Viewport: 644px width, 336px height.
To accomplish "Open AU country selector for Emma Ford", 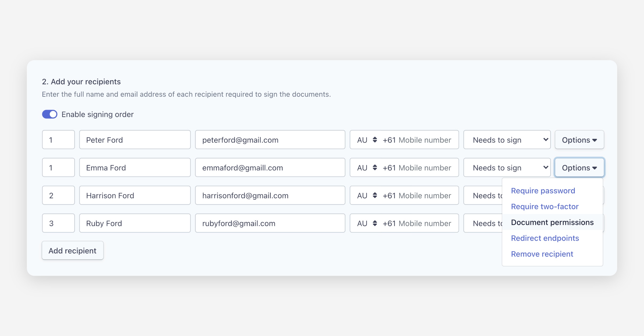I will pyautogui.click(x=367, y=168).
